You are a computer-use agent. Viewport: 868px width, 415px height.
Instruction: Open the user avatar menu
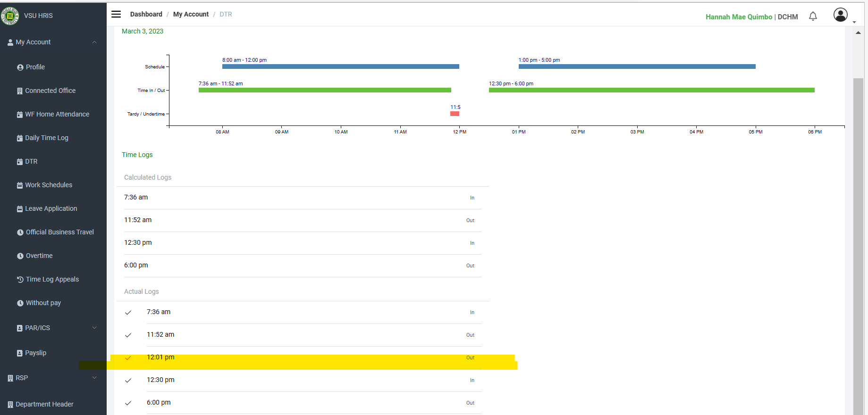point(841,15)
